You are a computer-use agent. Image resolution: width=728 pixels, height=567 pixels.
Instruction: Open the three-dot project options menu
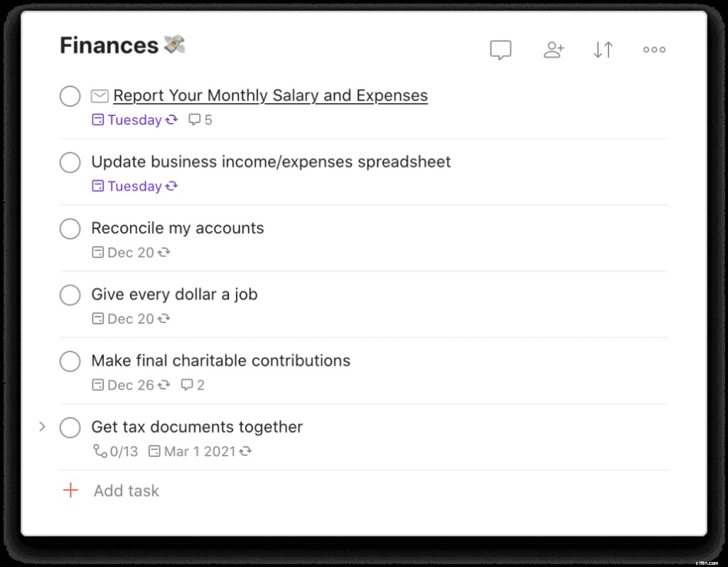coord(653,50)
